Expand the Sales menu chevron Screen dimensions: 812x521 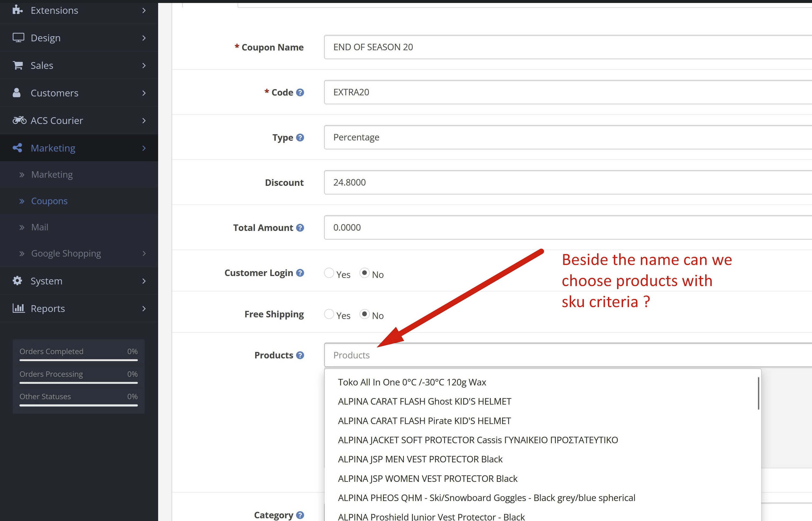click(x=144, y=65)
